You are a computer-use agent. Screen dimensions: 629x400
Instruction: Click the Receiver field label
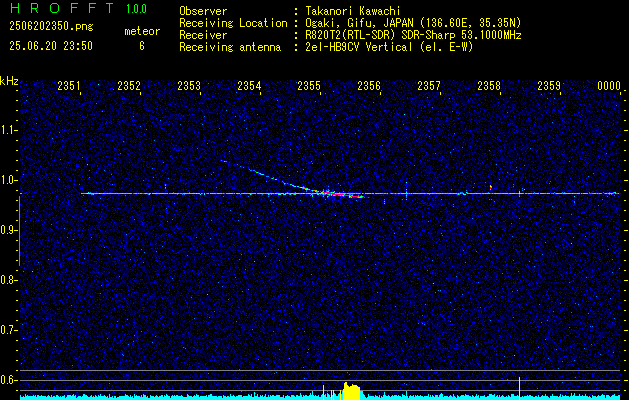[203, 35]
